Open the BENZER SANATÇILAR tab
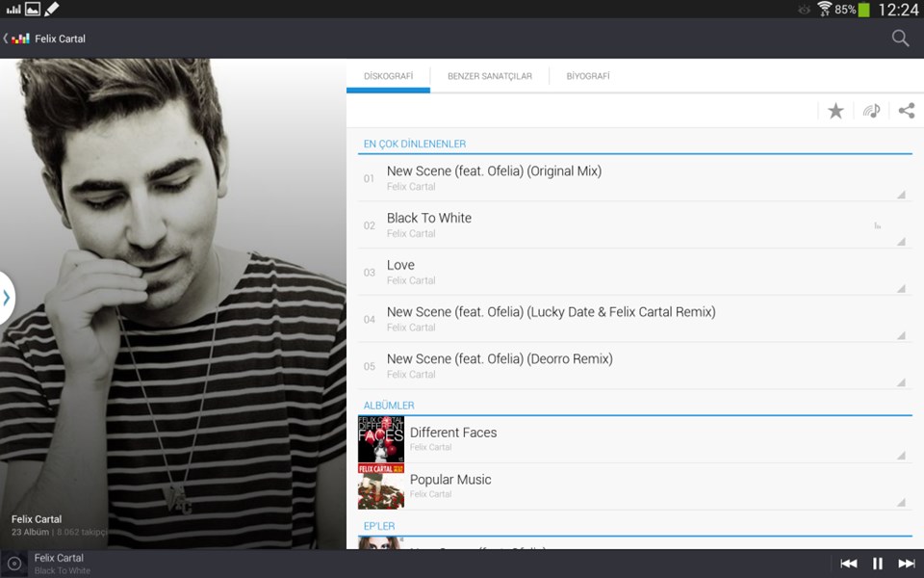 click(490, 76)
